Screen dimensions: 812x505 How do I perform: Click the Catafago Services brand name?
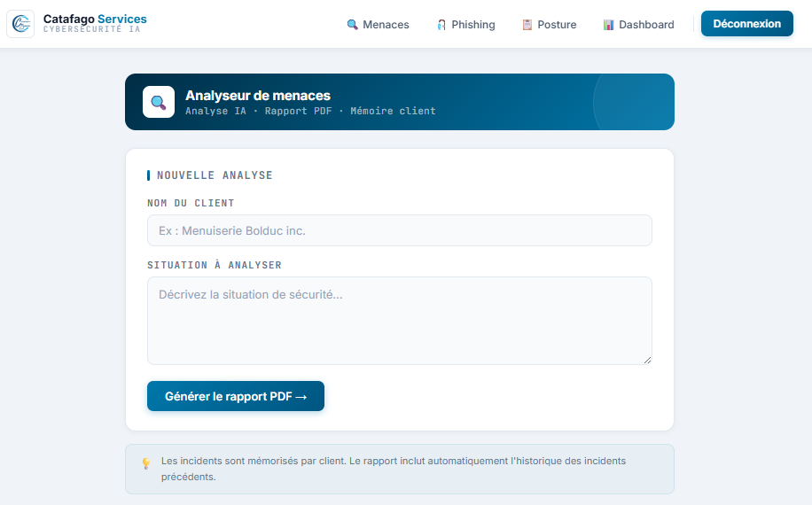point(95,19)
